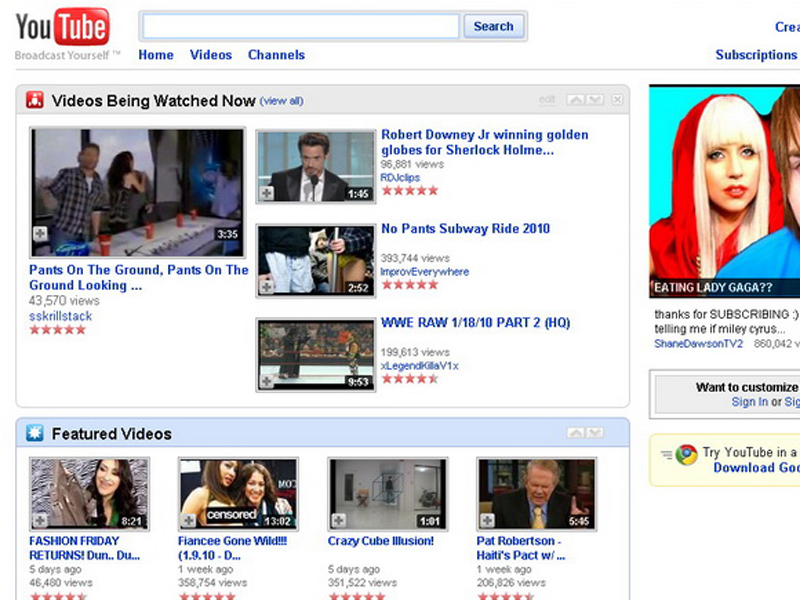Click the view all link

point(282,101)
